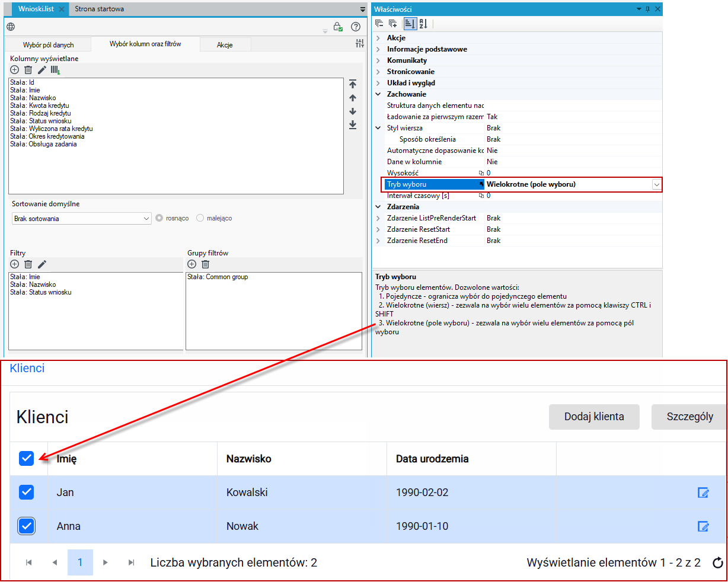728x582 pixels.
Task: Select the malejąco sort order radio
Action: [x=200, y=218]
